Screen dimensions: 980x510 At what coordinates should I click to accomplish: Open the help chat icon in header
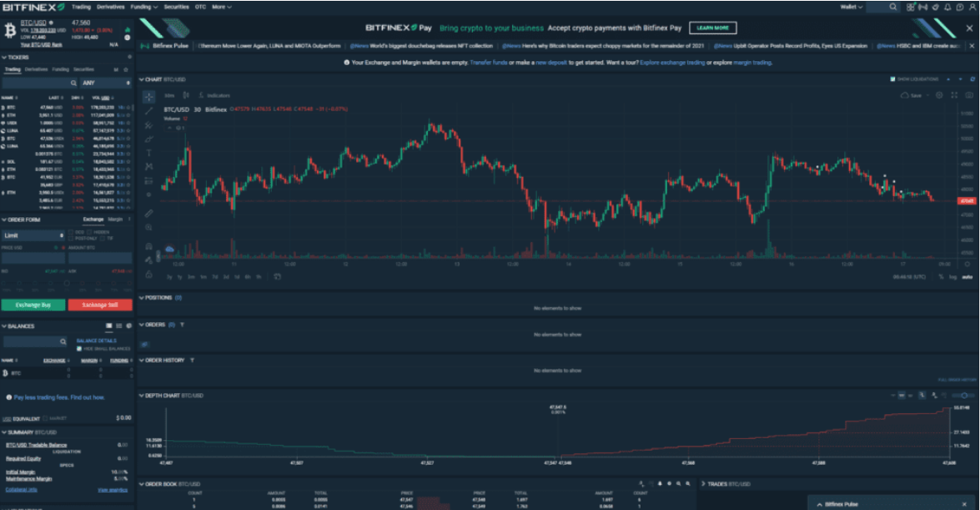tap(959, 7)
